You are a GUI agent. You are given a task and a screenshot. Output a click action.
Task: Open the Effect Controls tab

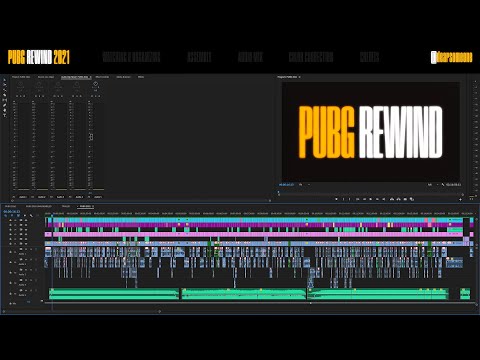(x=102, y=77)
